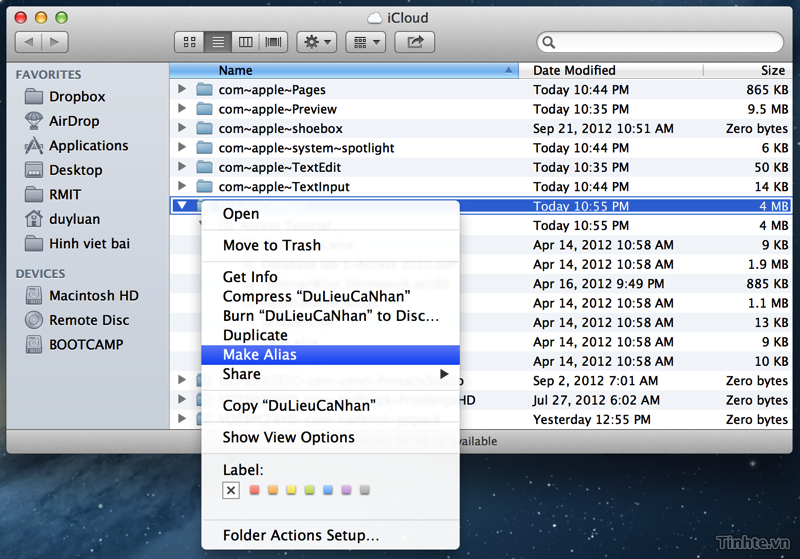Select the com~apple~shoebox folder icon
The width and height of the screenshot is (800, 559).
(205, 129)
